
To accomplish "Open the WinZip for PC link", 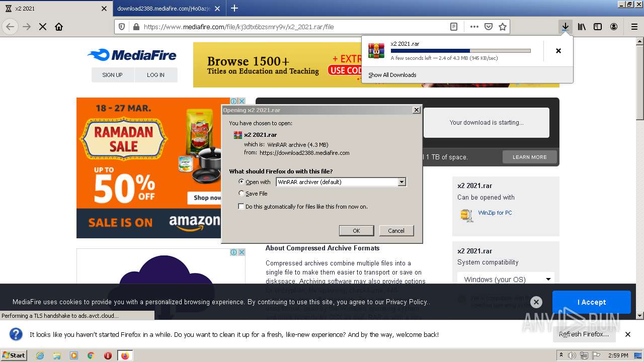I will 495,213.
